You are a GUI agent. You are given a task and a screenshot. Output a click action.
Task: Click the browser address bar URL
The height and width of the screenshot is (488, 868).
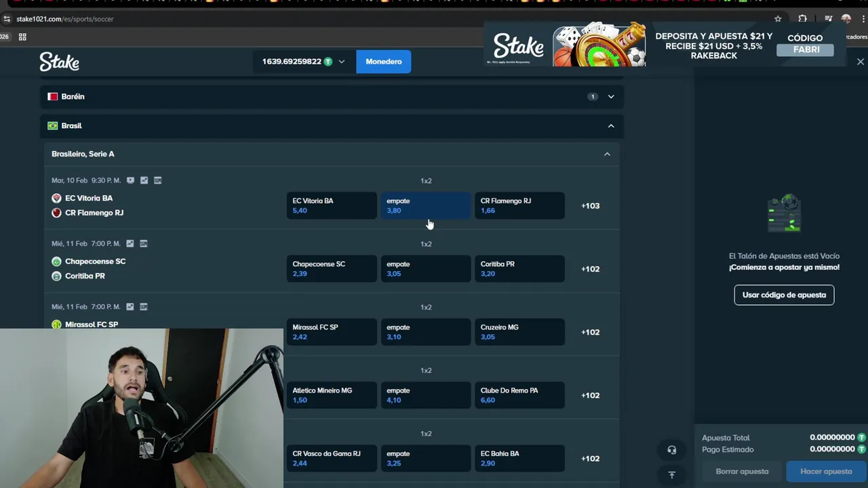click(65, 19)
